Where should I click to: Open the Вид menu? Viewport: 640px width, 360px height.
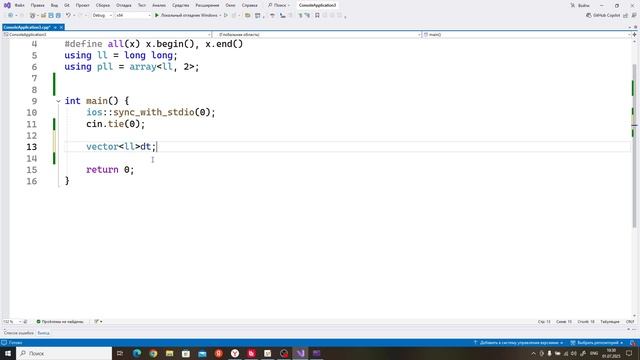click(54, 5)
